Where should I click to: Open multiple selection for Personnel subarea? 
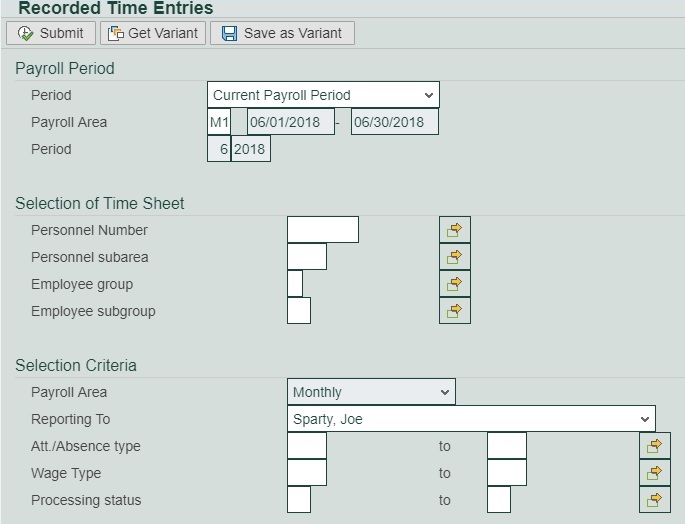pyautogui.click(x=454, y=257)
